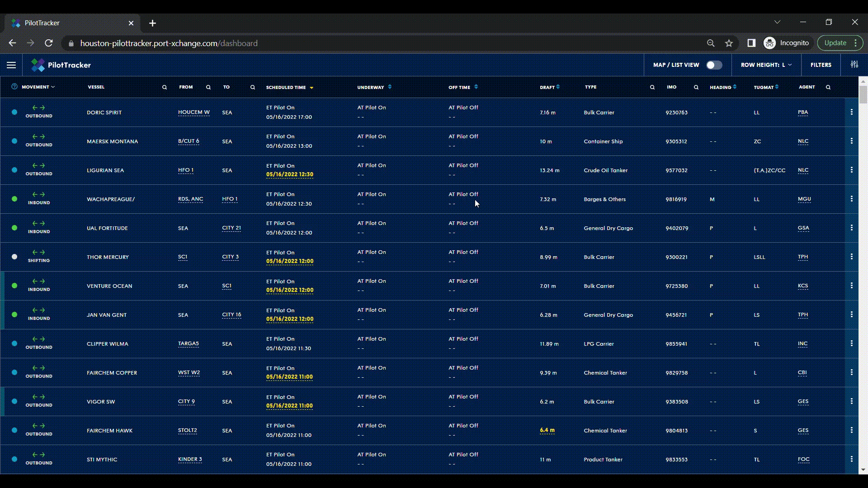Screen dimensions: 868x488
Task: Search the IMO column
Action: [x=696, y=87]
